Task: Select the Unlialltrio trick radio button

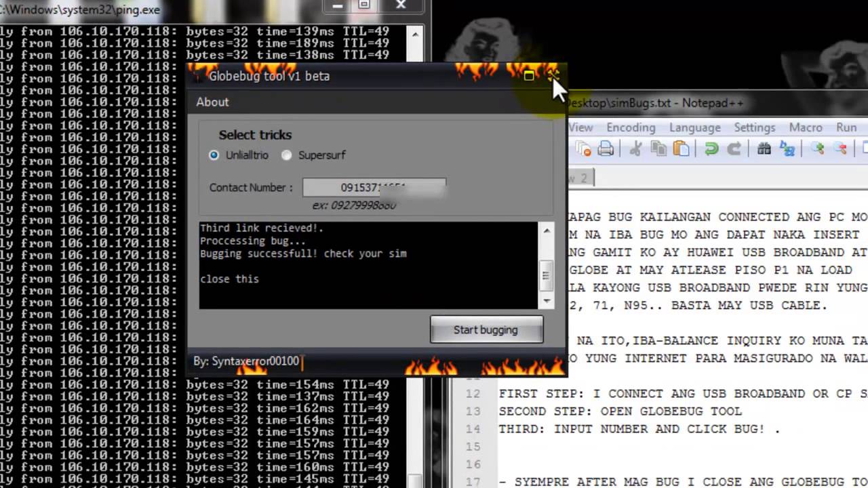Action: coord(214,155)
